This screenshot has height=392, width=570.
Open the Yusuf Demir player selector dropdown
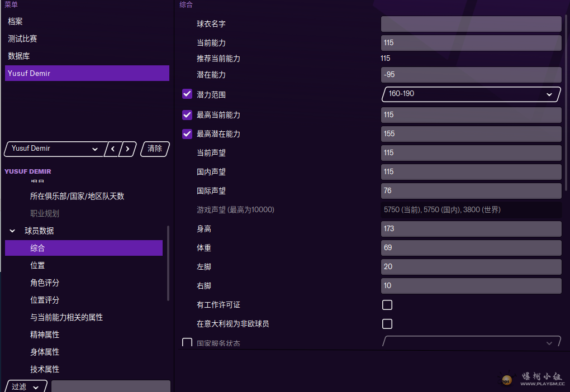(55, 149)
